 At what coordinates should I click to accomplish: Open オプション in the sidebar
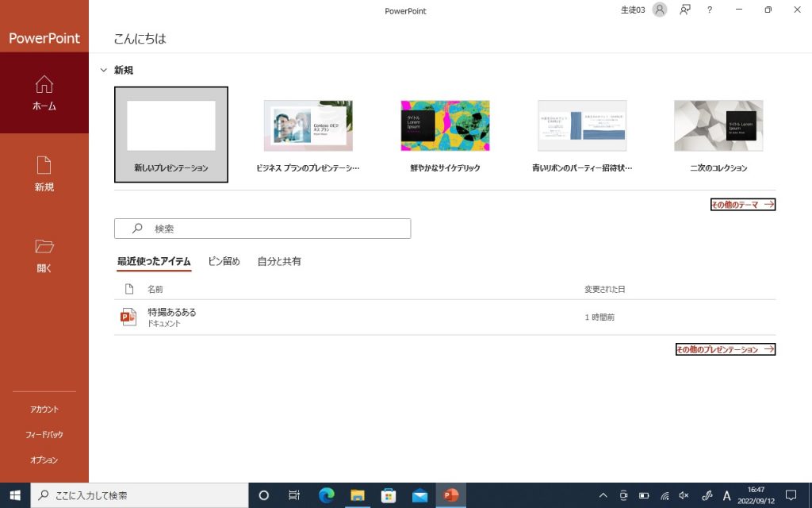(44, 460)
